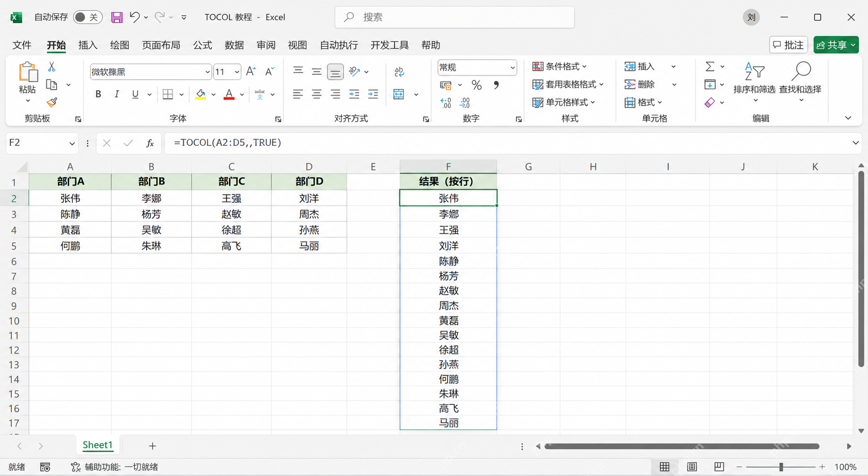Viewport: 868px width, 476px height.
Task: Open 条件格式 dropdown
Action: click(x=560, y=67)
